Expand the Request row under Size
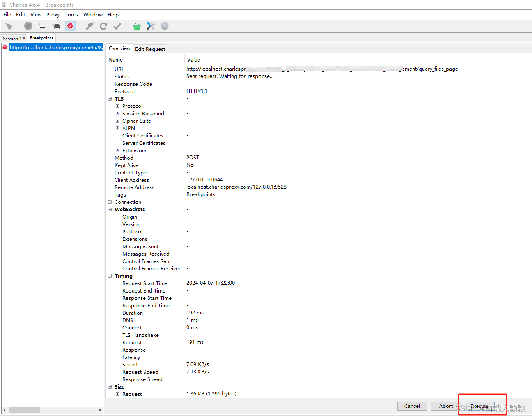 [117, 394]
